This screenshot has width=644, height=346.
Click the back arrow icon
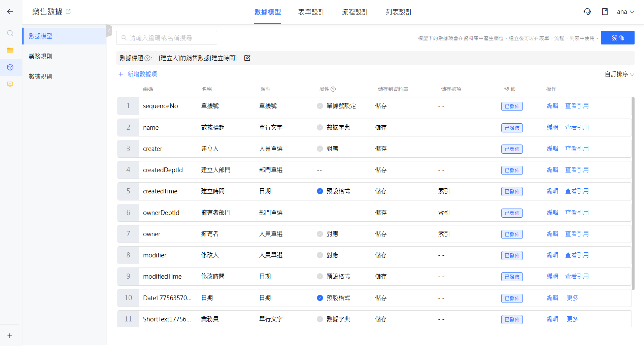[x=10, y=12]
